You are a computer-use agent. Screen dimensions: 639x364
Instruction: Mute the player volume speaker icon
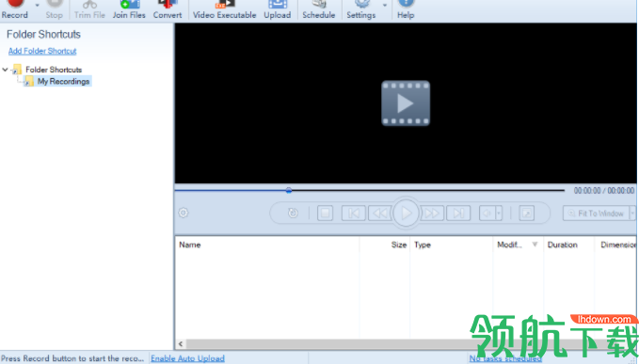[487, 213]
